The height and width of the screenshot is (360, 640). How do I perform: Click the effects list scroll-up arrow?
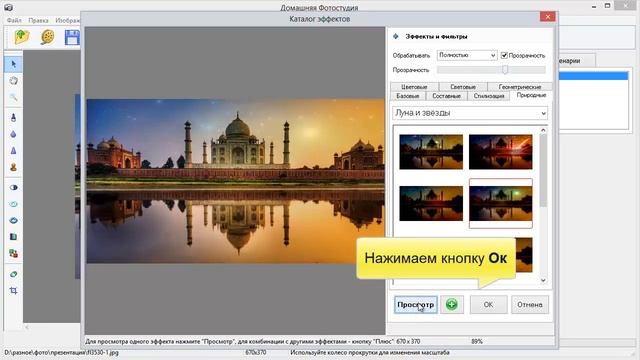[x=543, y=130]
